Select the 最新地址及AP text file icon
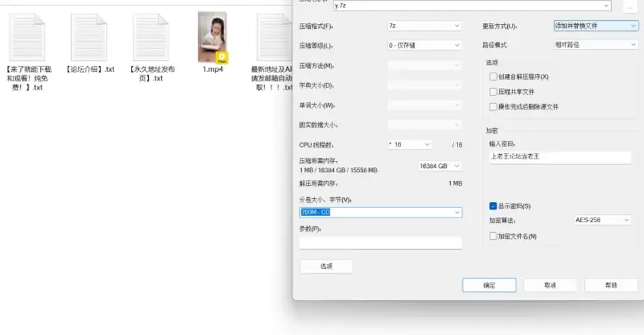The width and height of the screenshot is (644, 335). click(274, 37)
